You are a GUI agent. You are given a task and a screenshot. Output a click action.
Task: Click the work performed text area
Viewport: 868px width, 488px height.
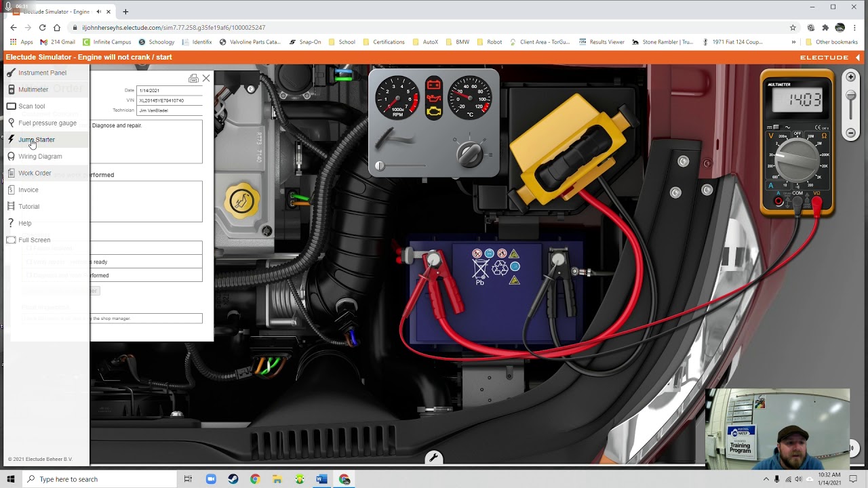click(146, 201)
